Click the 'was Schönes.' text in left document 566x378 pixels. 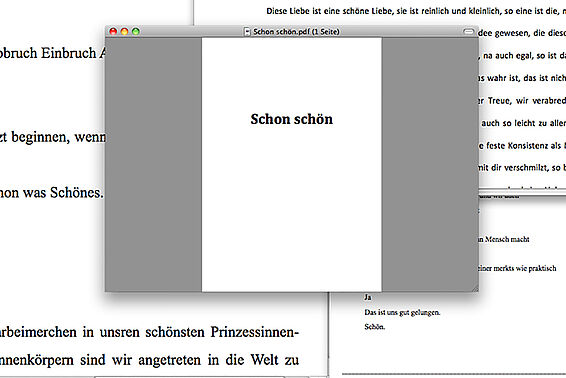(x=63, y=192)
